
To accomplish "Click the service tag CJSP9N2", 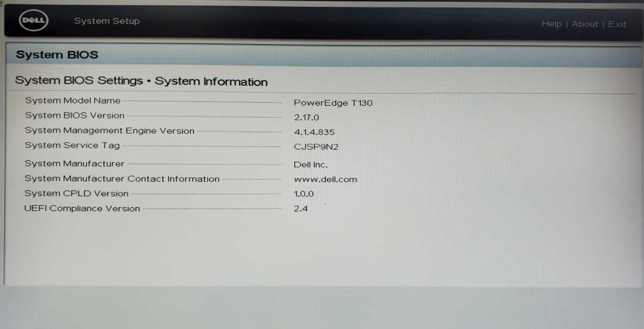I will [x=316, y=147].
